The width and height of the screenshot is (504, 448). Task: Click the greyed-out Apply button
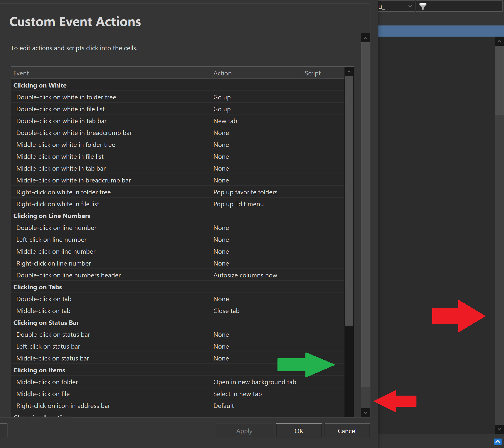[244, 431]
